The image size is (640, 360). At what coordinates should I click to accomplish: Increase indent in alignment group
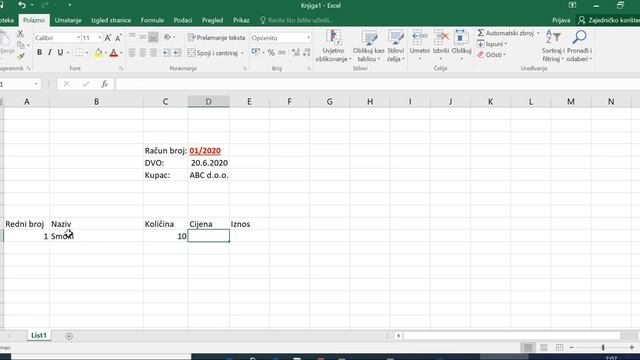coord(177,53)
